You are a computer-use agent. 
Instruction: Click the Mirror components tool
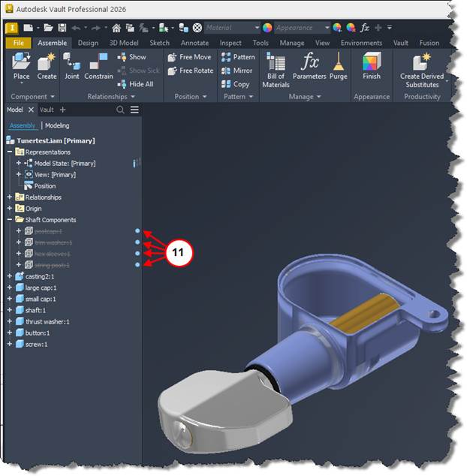237,71
